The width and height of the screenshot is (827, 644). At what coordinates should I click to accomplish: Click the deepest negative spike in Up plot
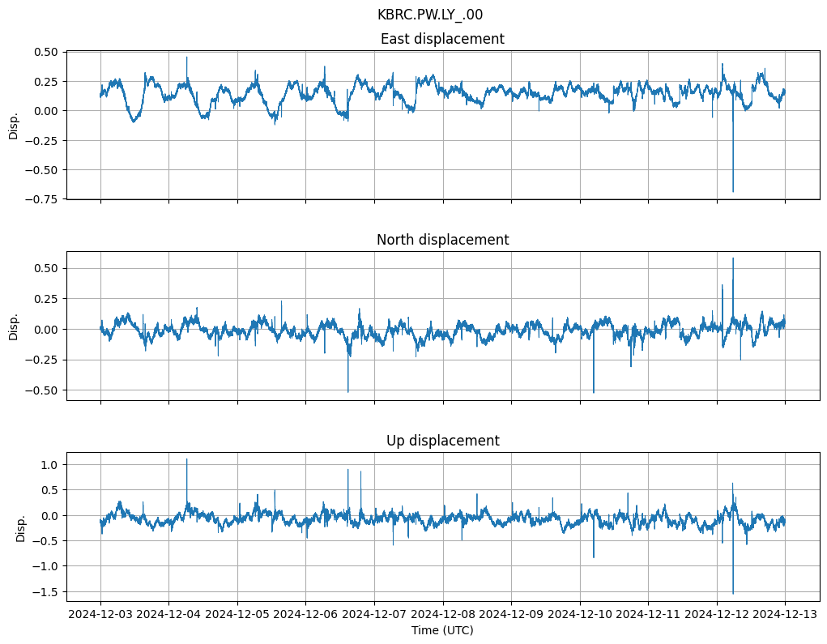point(733,592)
